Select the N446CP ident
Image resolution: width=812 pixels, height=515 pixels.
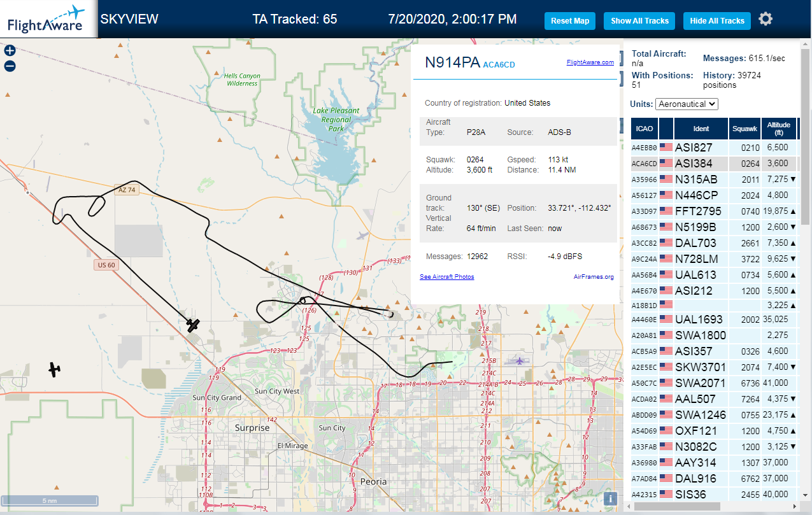coord(697,195)
